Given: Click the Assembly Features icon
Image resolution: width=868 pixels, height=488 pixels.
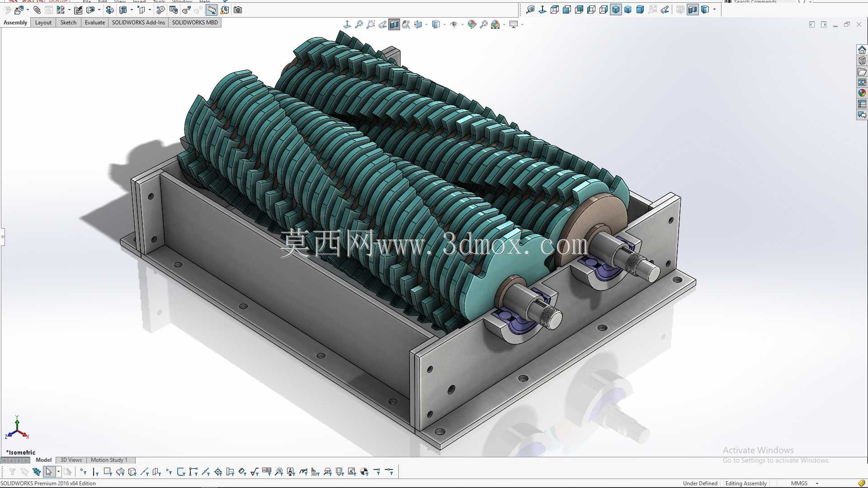Looking at the screenshot, I should tap(123, 10).
